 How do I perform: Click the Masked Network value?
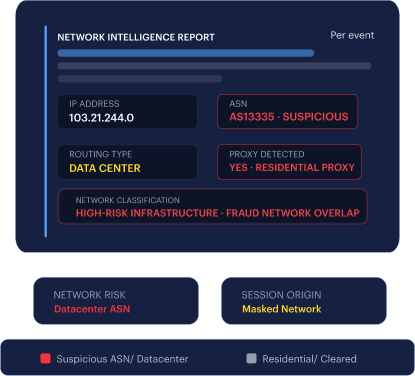(282, 309)
